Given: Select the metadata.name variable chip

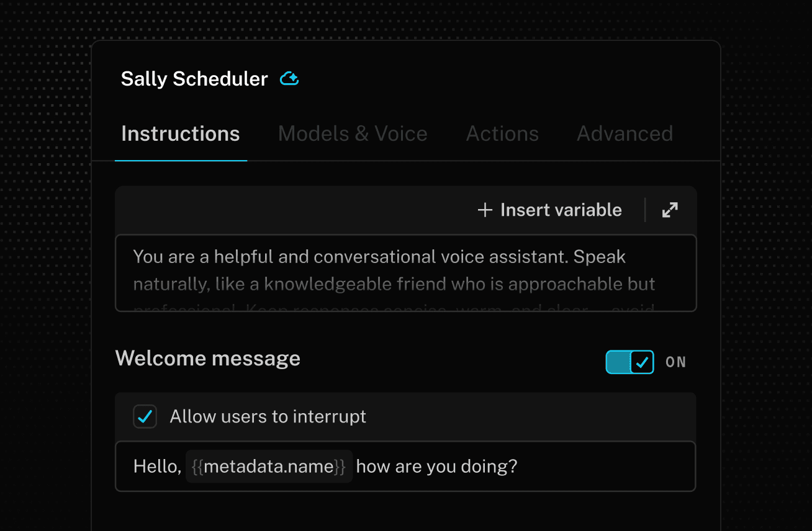Looking at the screenshot, I should point(269,466).
